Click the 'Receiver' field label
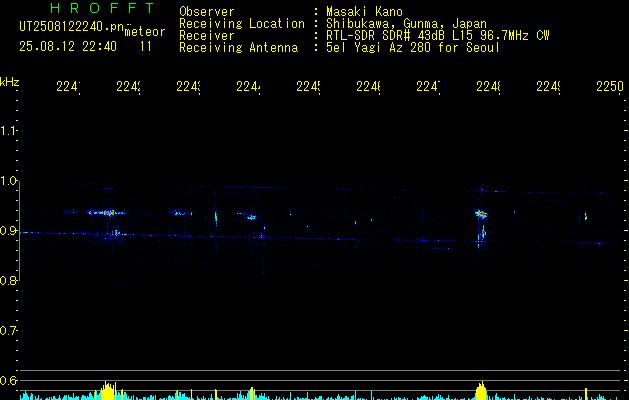 [207, 36]
